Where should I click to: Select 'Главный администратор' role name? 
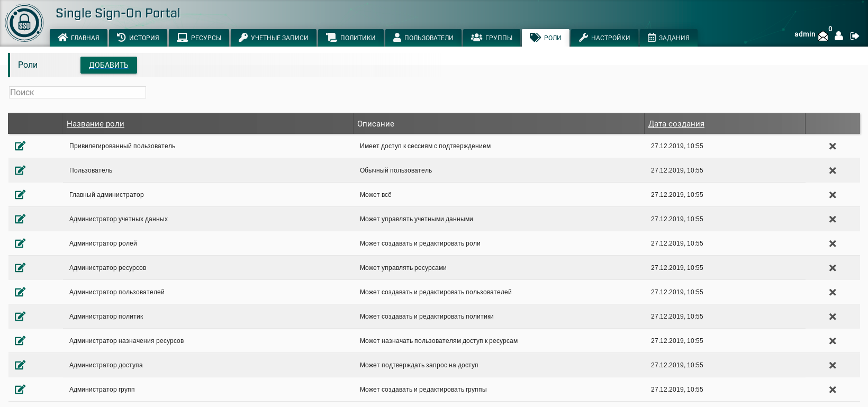coord(106,195)
